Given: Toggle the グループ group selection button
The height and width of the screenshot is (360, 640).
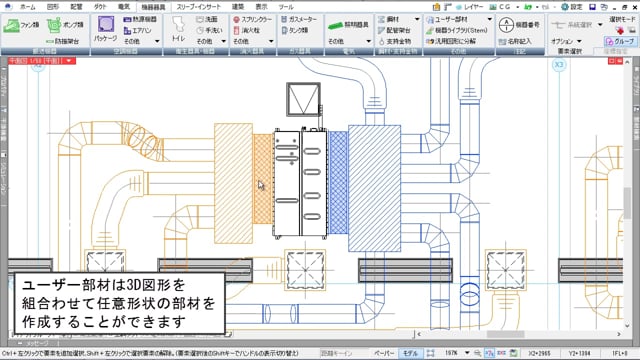Looking at the screenshot, I should tap(620, 41).
